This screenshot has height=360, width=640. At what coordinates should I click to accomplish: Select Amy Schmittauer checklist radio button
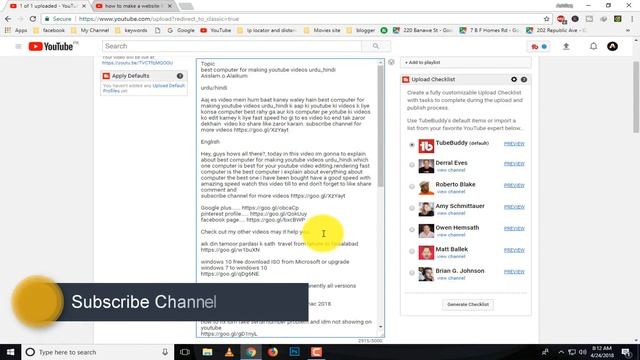point(412,208)
